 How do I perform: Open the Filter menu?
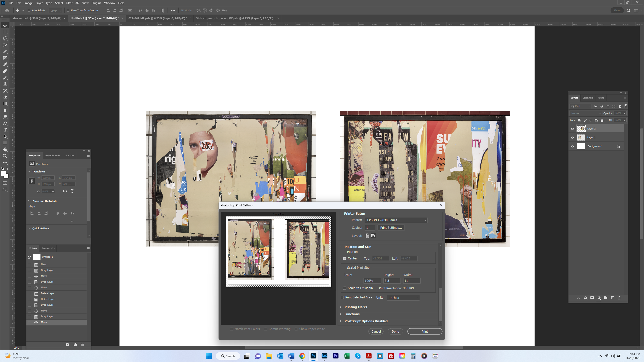[x=69, y=3]
